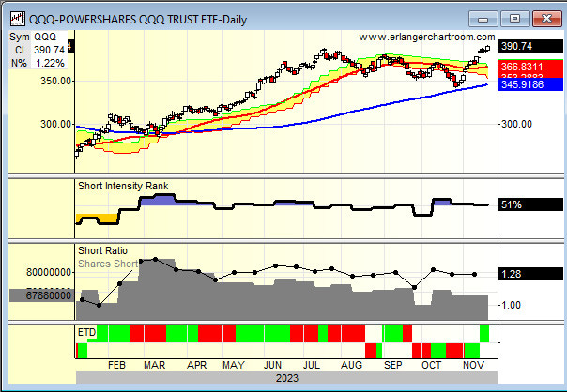This screenshot has width=567, height=392.
Task: Click the last green ETD bar in November
Action: tap(484, 334)
